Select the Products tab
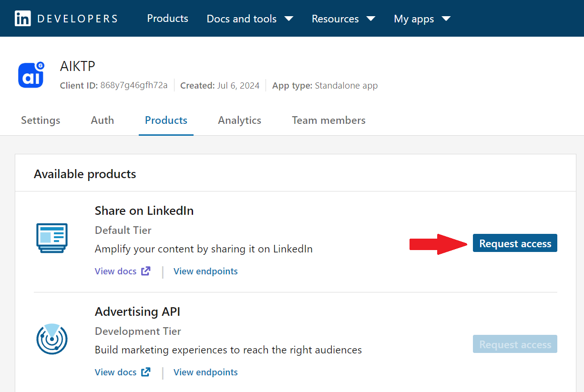 pyautogui.click(x=166, y=121)
